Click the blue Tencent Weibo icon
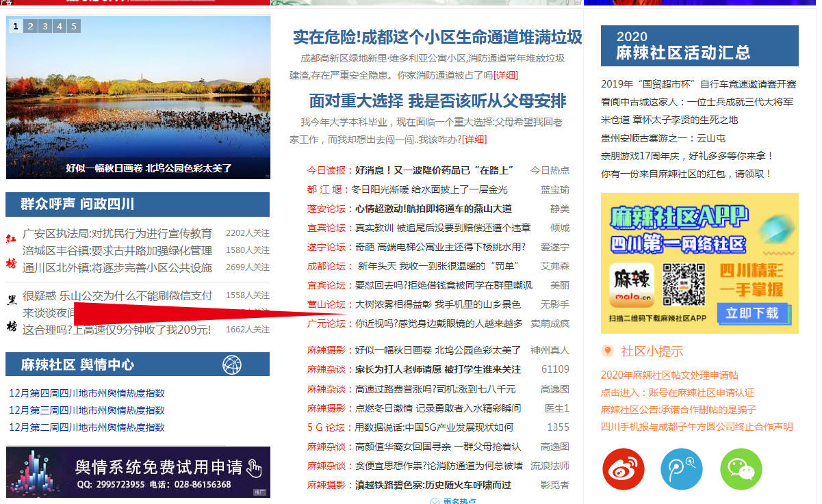The height and width of the screenshot is (504, 822). (681, 469)
